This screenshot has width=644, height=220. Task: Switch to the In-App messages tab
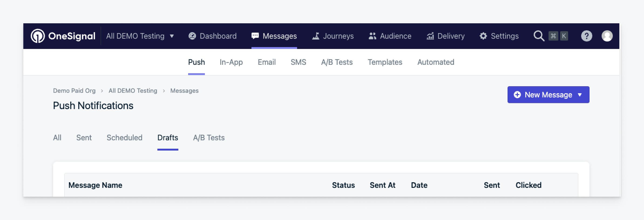tap(231, 62)
